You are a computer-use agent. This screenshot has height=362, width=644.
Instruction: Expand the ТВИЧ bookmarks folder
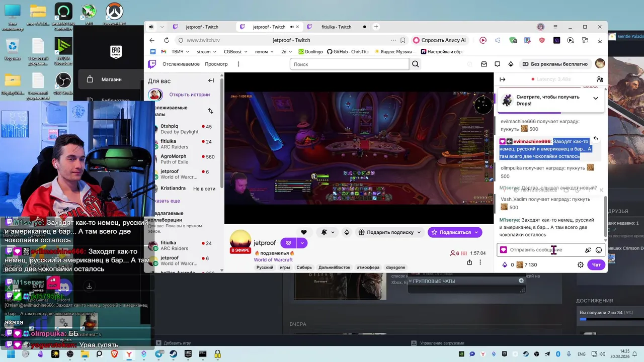180,51
